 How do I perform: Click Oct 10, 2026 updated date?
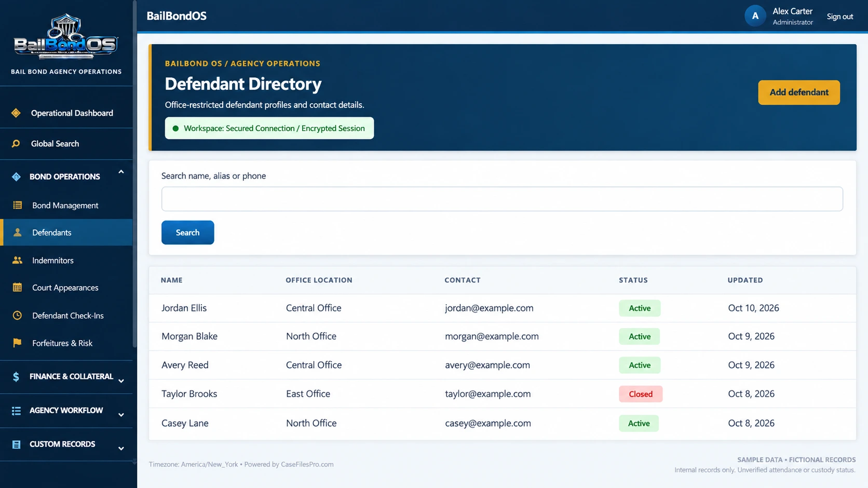(753, 308)
